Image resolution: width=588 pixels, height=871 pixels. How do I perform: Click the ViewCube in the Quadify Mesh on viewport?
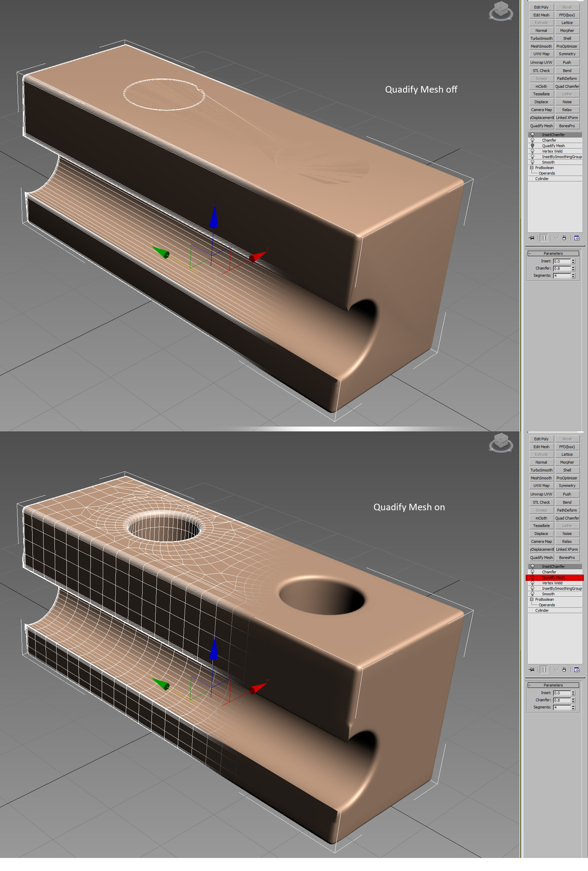click(501, 443)
